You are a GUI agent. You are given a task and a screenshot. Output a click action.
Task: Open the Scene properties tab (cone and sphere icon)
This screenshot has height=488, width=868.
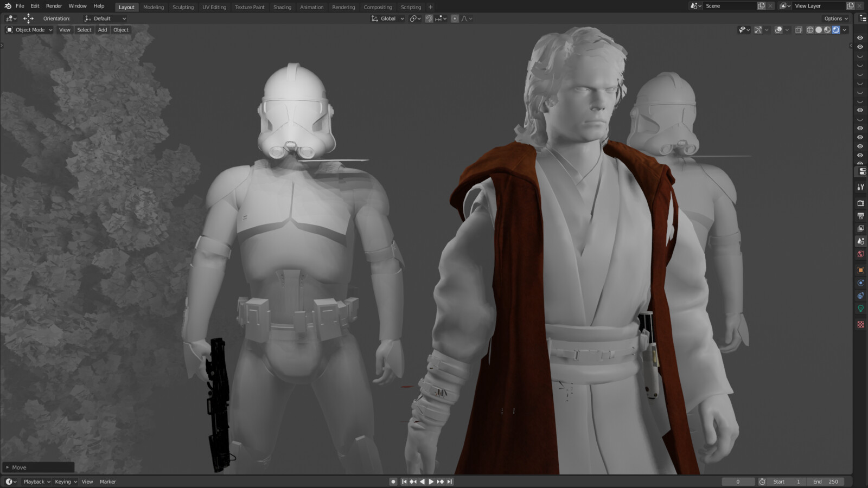point(860,241)
